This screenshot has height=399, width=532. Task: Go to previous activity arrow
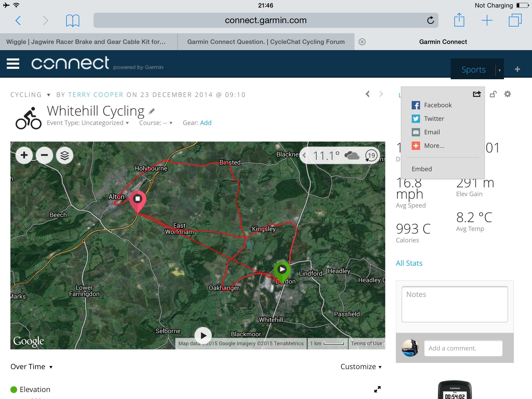[367, 94]
